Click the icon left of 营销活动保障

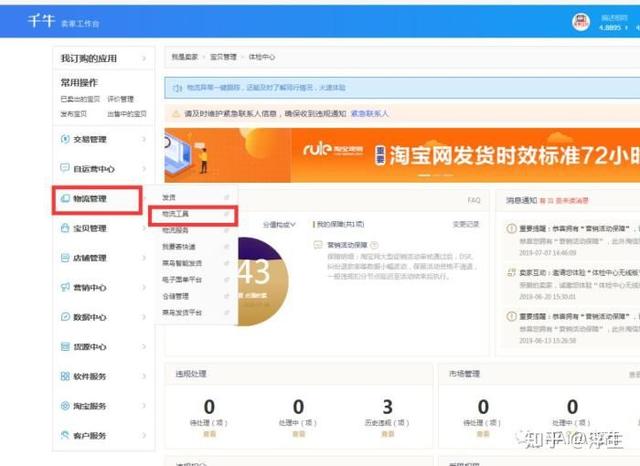(318, 245)
